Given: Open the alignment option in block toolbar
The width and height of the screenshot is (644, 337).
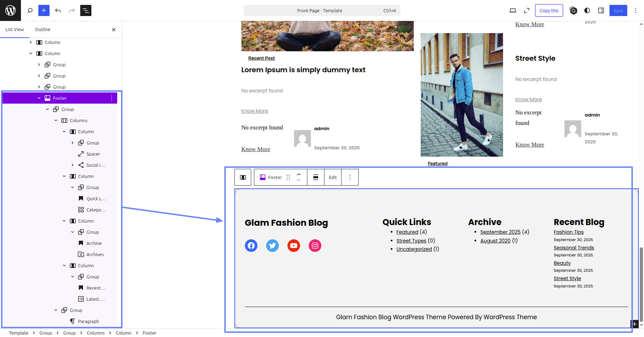Looking at the screenshot, I should 316,177.
